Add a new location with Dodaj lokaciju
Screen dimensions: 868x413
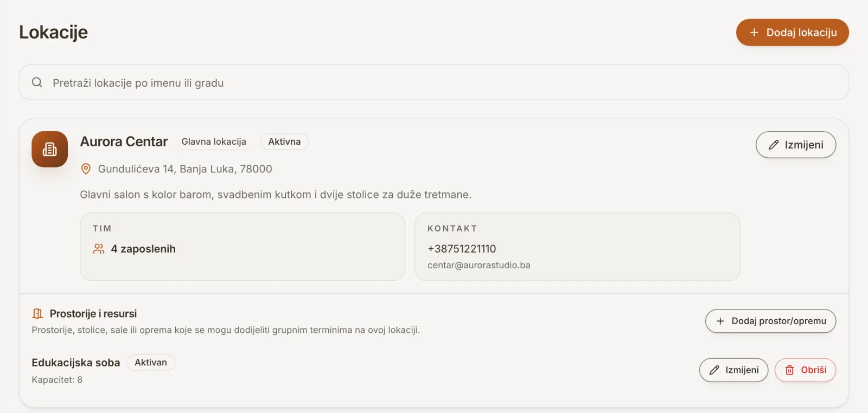pyautogui.click(x=792, y=33)
